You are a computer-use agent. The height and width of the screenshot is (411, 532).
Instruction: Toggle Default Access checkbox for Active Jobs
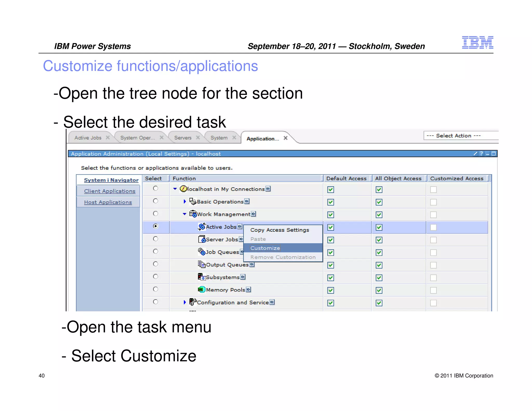point(331,227)
